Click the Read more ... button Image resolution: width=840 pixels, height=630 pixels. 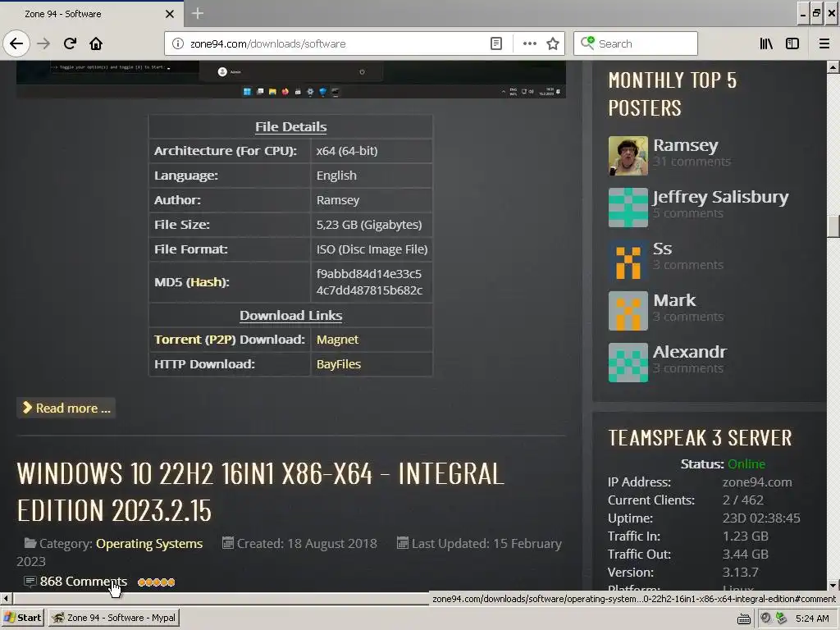tap(66, 409)
